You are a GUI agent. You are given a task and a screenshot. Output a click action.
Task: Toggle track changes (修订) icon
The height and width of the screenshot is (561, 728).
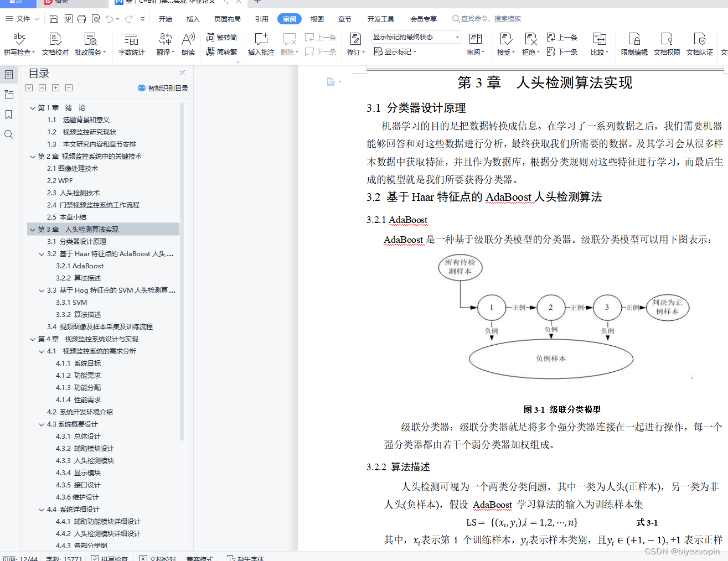click(355, 39)
